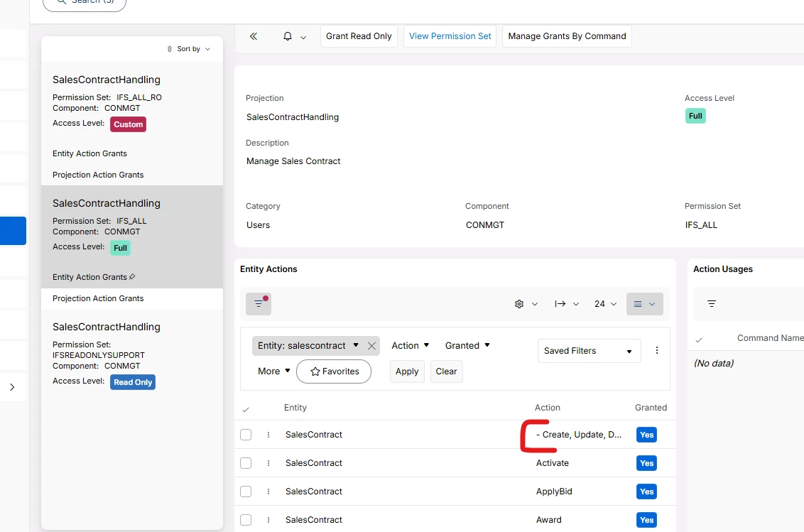
Task: Sort by the Entity column header
Action: (x=295, y=407)
